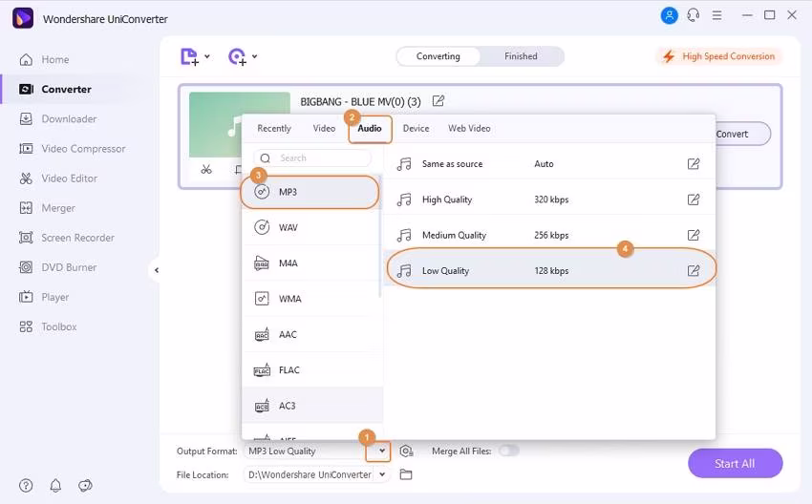Open the output folder icon

(406, 474)
